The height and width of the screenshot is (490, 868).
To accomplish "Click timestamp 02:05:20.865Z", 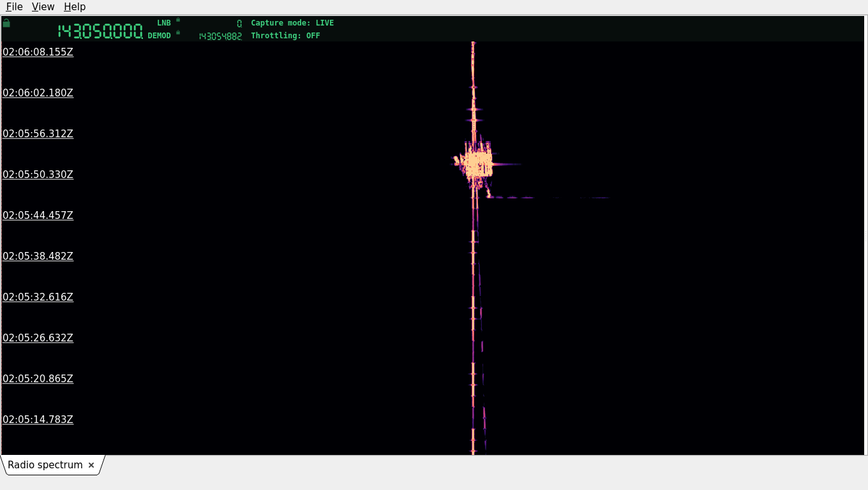I will coord(38,379).
